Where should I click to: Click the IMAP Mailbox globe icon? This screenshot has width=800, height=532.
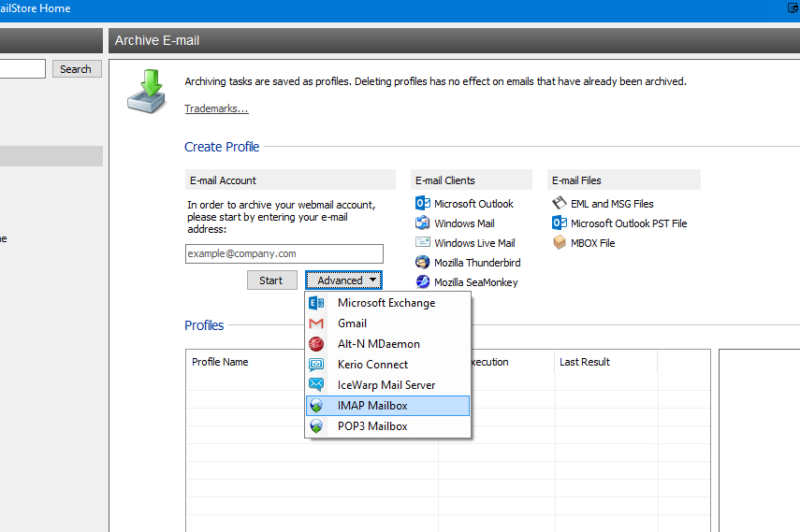[316, 406]
